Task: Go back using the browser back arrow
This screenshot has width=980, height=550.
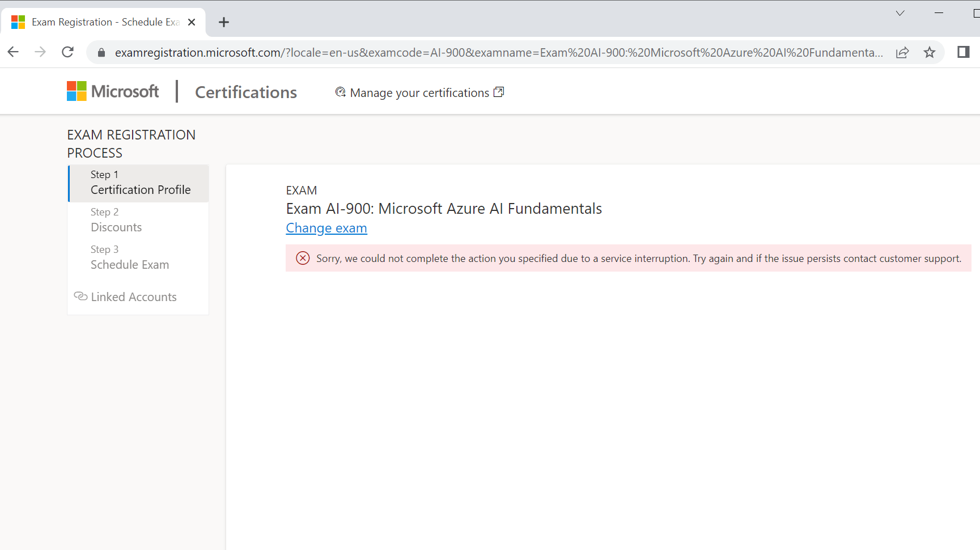Action: click(x=13, y=52)
